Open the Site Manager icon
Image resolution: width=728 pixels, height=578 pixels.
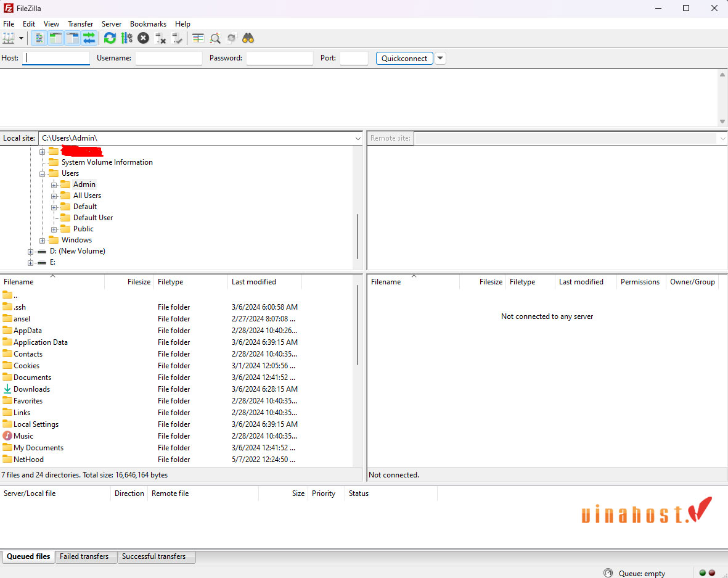point(9,38)
